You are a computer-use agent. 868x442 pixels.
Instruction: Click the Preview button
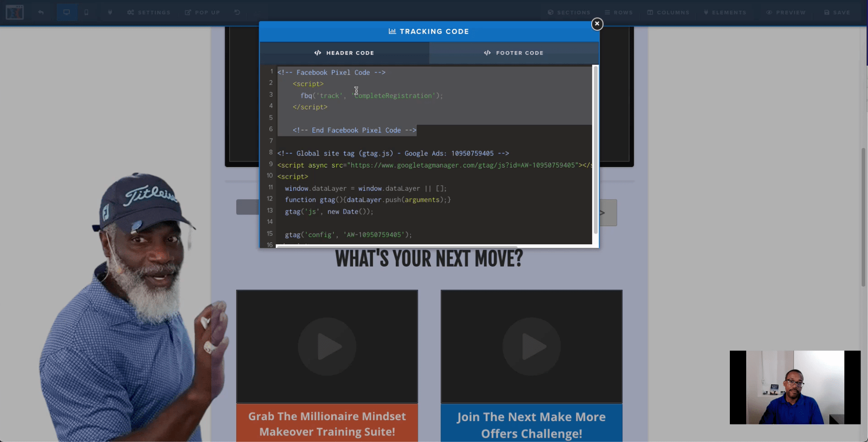(x=786, y=13)
